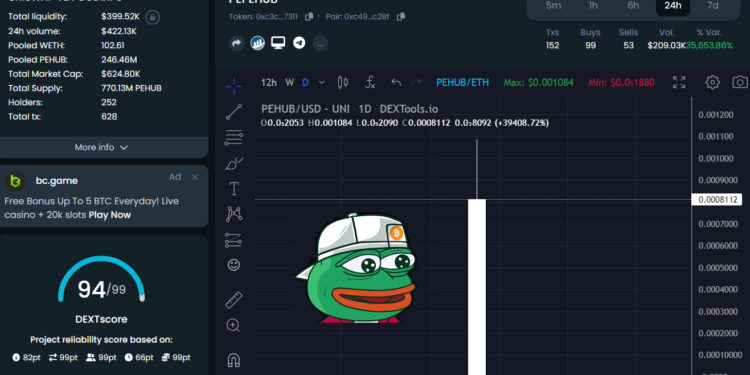
Task: Switch stats to 7d timeframe
Action: click(x=713, y=5)
